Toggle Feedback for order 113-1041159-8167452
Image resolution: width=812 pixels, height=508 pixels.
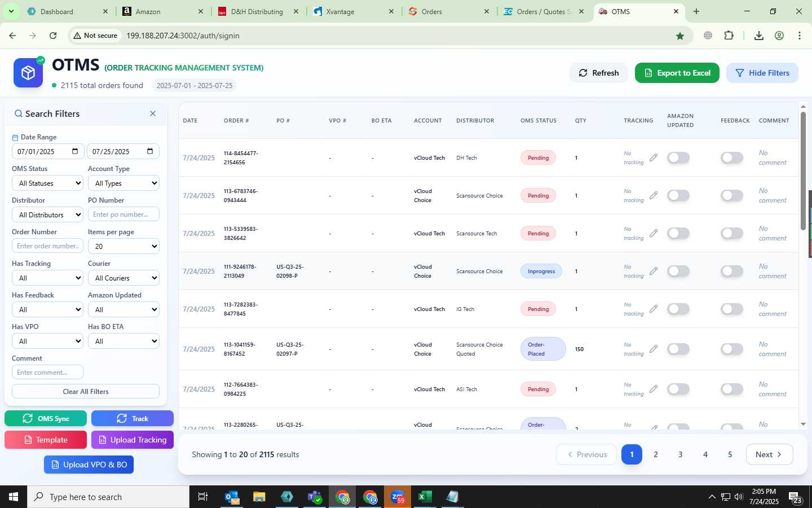point(732,349)
